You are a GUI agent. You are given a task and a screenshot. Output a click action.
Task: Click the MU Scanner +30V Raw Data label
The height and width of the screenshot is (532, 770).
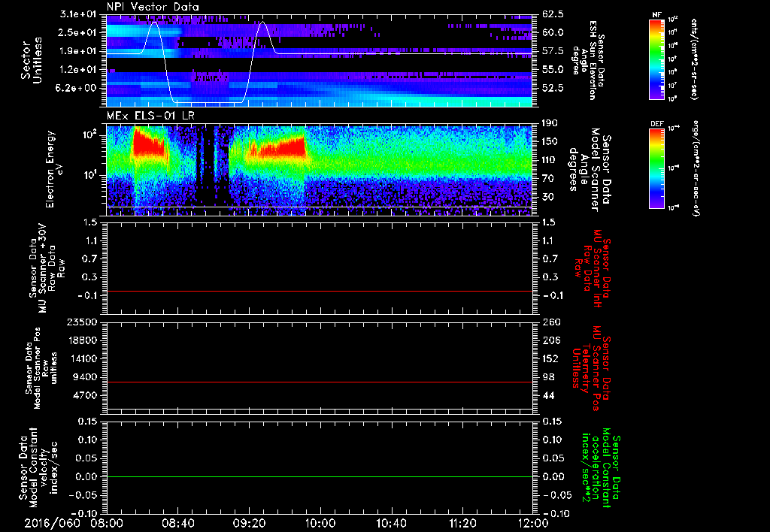47,268
